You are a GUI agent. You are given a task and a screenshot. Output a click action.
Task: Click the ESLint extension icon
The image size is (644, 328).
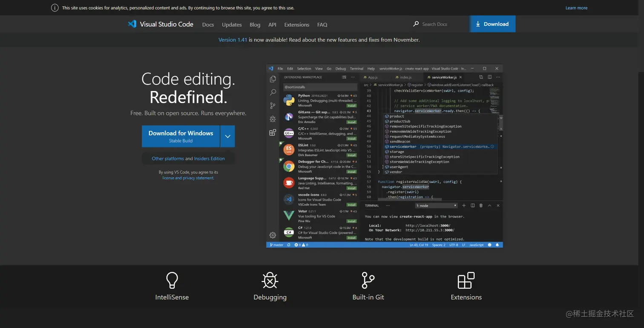tap(289, 150)
